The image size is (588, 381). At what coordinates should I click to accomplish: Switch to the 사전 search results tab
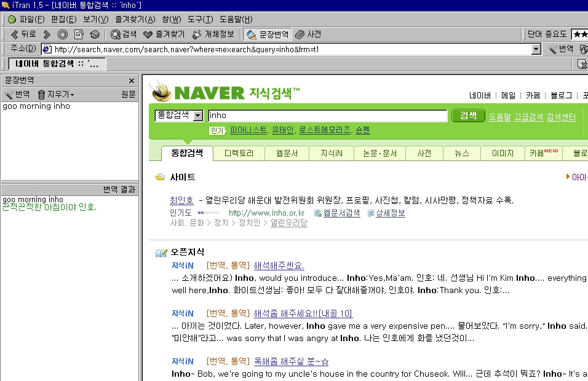(x=424, y=153)
